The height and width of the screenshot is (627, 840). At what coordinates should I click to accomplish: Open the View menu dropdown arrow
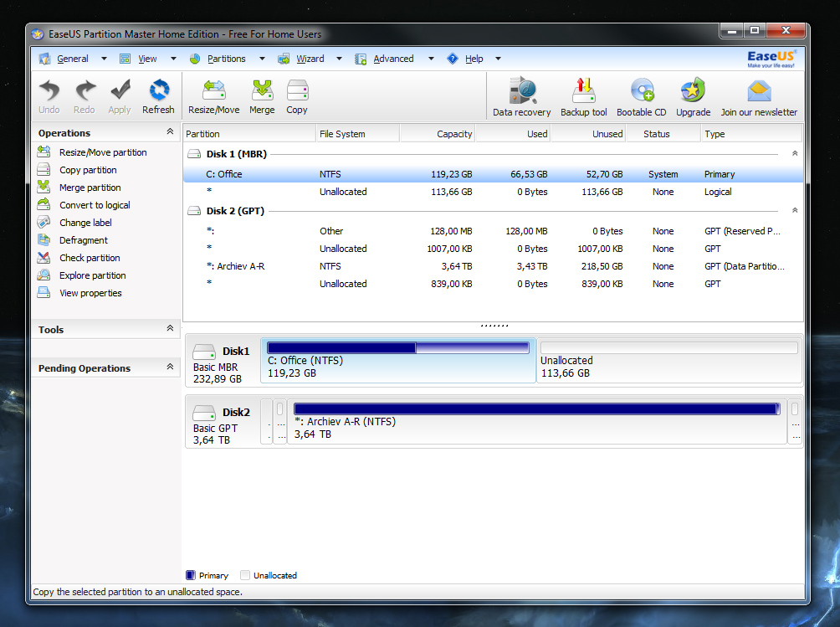coord(173,59)
